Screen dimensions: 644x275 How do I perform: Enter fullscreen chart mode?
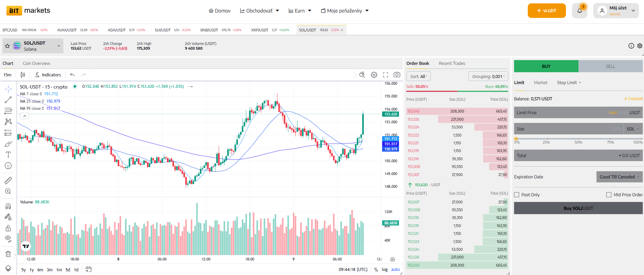[x=386, y=75]
